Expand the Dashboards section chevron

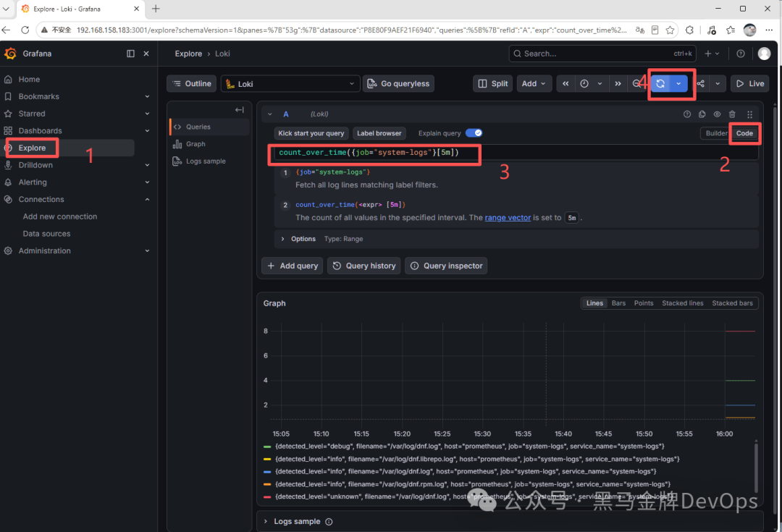click(x=147, y=130)
